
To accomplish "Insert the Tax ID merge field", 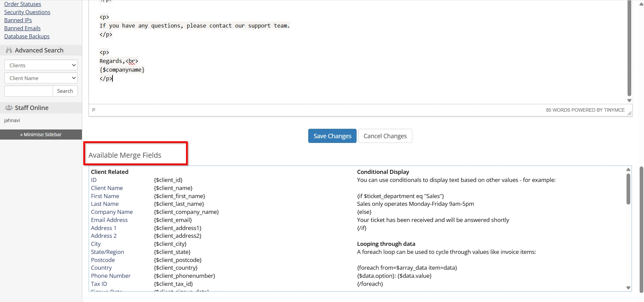I will tap(99, 284).
